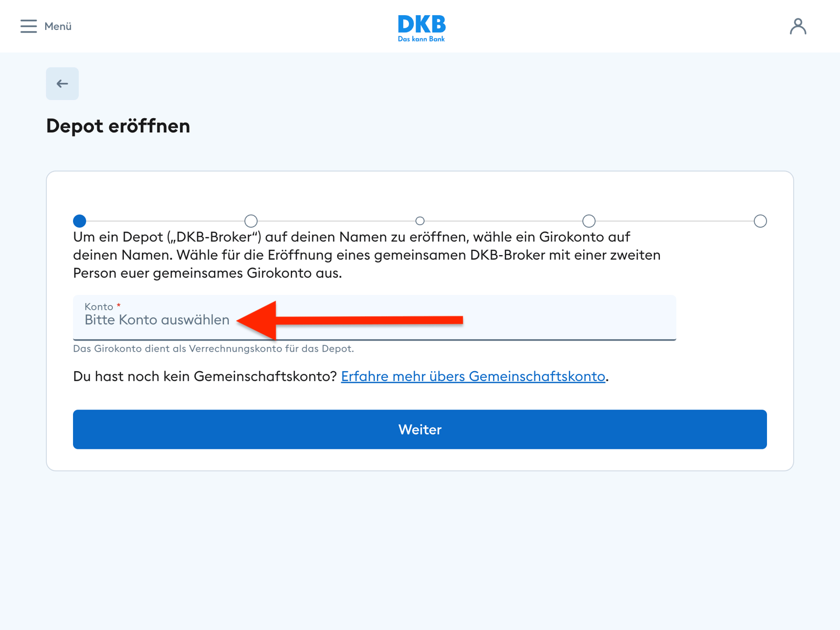Open the user profile icon
The width and height of the screenshot is (840, 630).
[x=798, y=26]
